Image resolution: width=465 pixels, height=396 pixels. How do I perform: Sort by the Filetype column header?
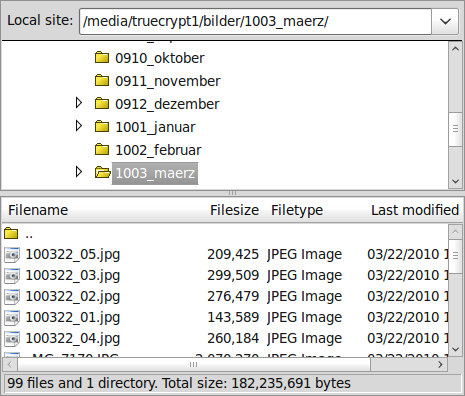297,210
